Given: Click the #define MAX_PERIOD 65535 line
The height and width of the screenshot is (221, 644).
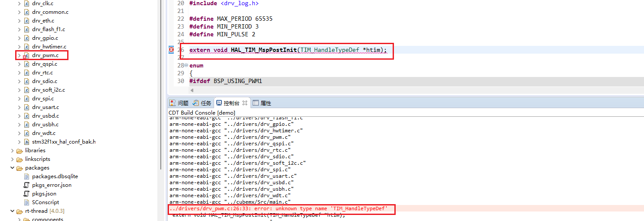Looking at the screenshot, I should click(231, 19).
